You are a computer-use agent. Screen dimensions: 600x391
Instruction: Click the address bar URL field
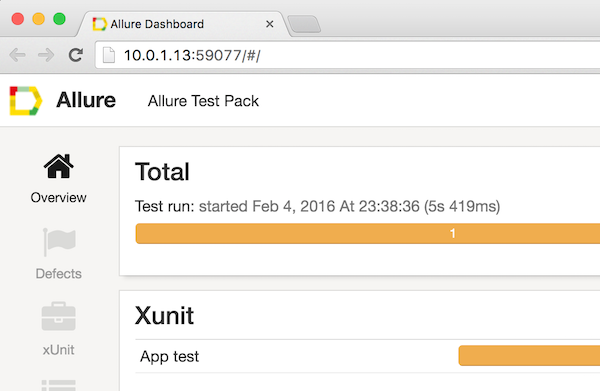347,55
